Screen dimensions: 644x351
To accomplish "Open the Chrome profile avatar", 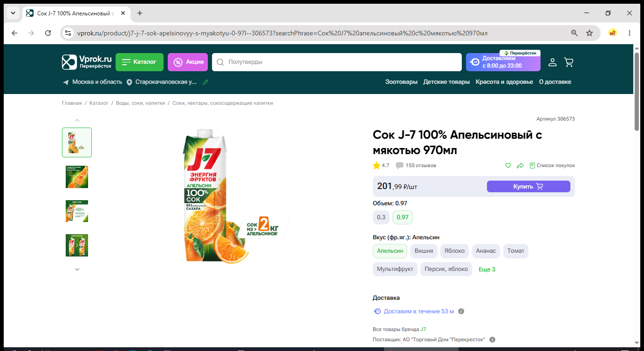I will pos(613,33).
